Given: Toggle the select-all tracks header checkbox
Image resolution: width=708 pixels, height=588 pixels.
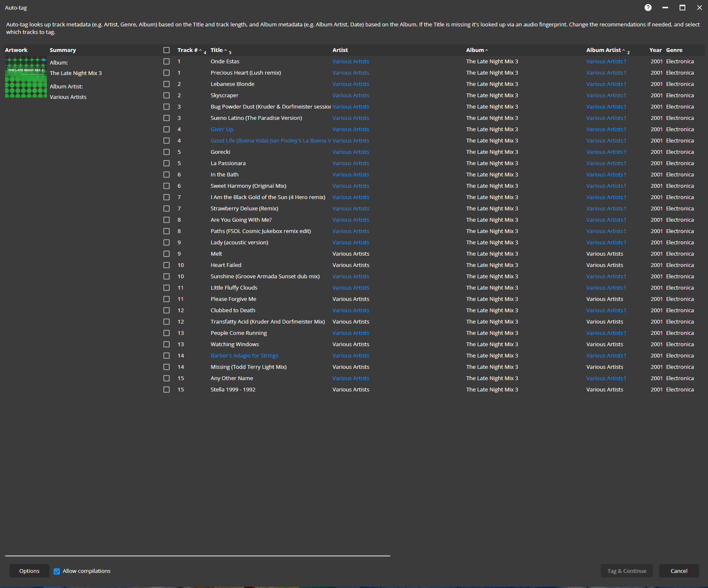Looking at the screenshot, I should 166,50.
